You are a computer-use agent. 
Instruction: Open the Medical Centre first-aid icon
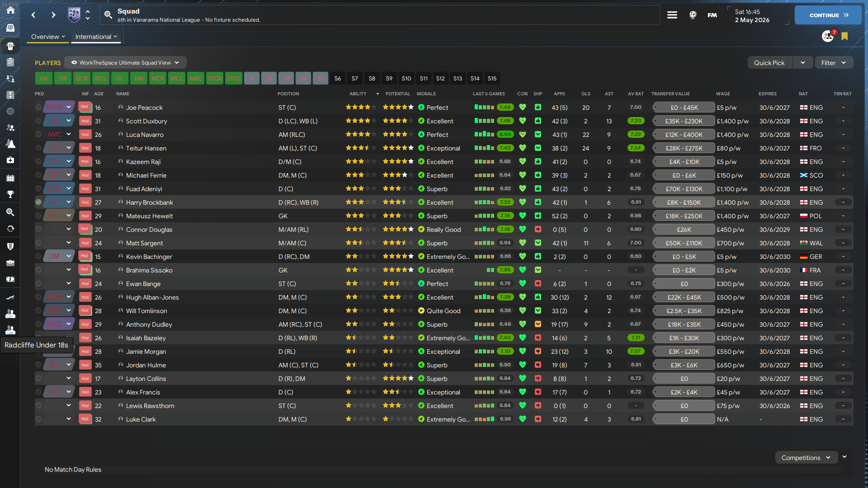(x=10, y=160)
